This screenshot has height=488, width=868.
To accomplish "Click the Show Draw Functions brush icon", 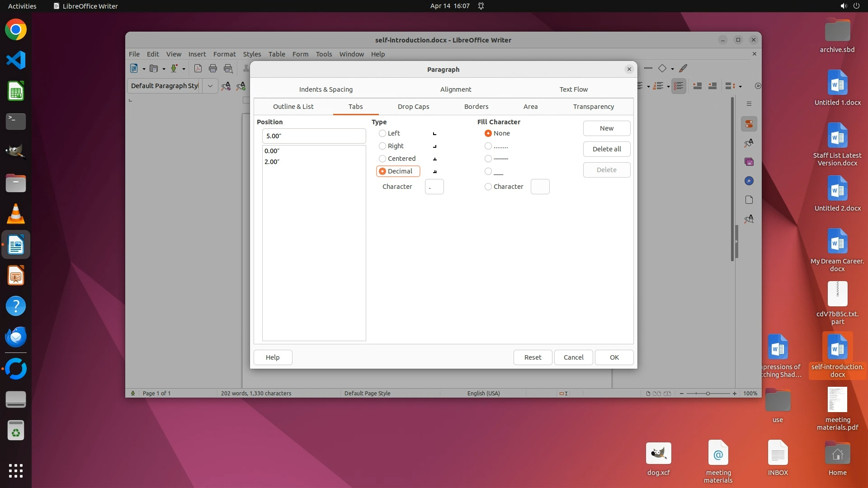I will tap(683, 69).
